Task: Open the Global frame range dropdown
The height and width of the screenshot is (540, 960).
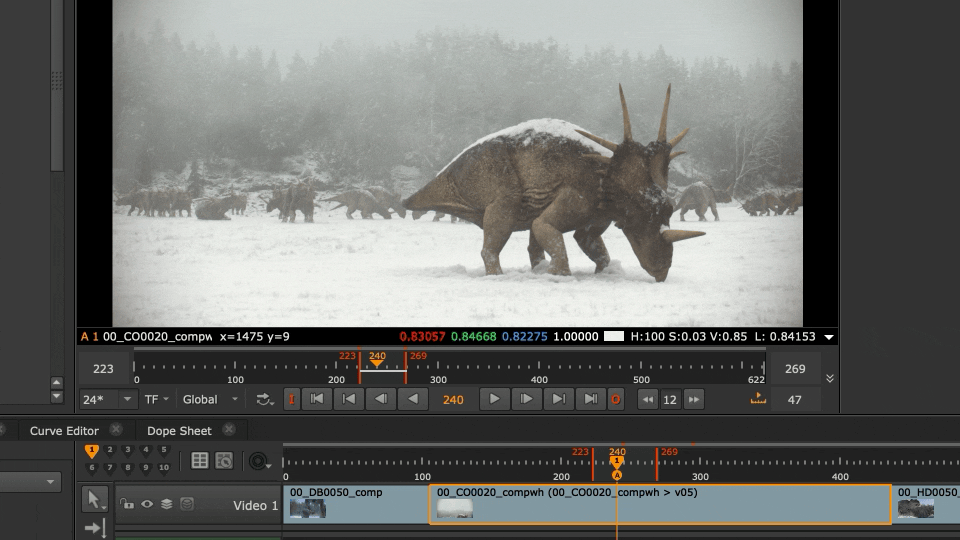Action: pos(210,399)
